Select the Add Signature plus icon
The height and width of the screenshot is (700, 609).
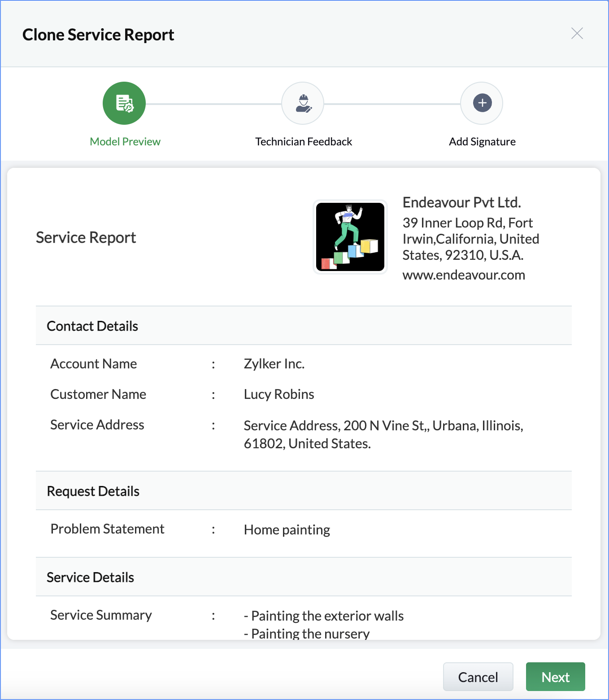(482, 103)
